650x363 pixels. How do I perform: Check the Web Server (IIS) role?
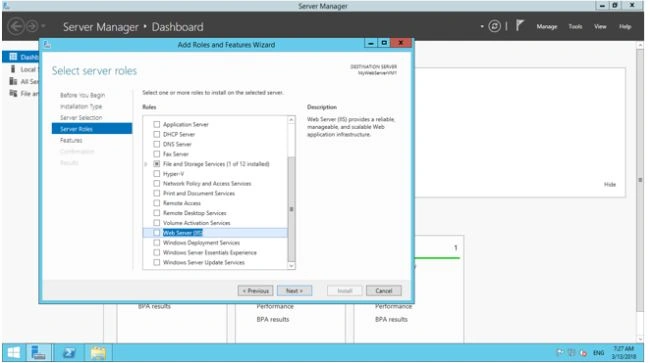157,233
